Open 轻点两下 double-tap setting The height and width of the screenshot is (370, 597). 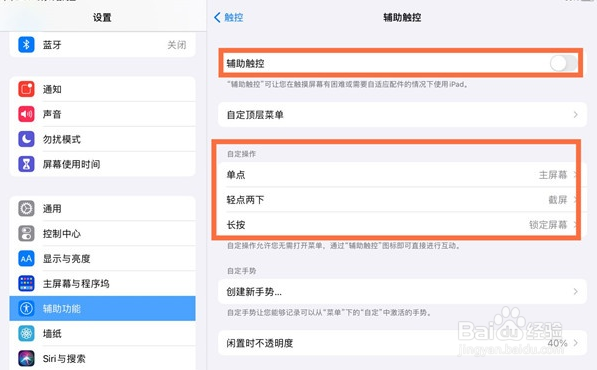[x=402, y=199]
